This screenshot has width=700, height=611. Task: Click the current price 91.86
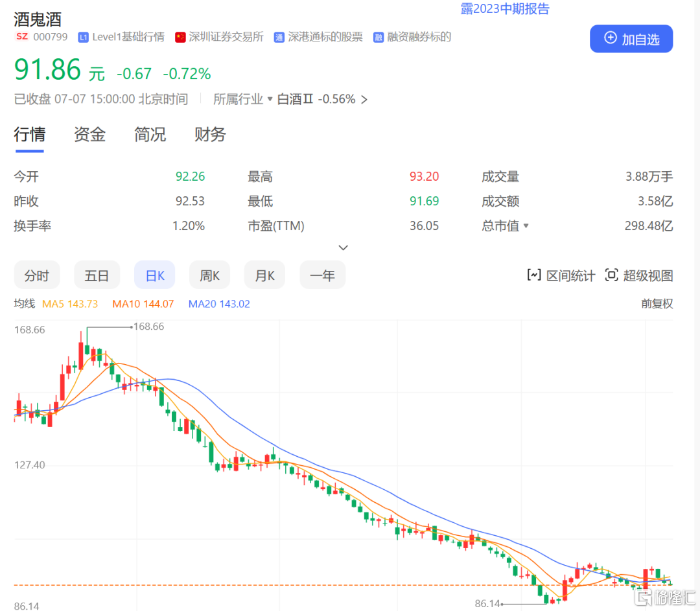point(47,69)
